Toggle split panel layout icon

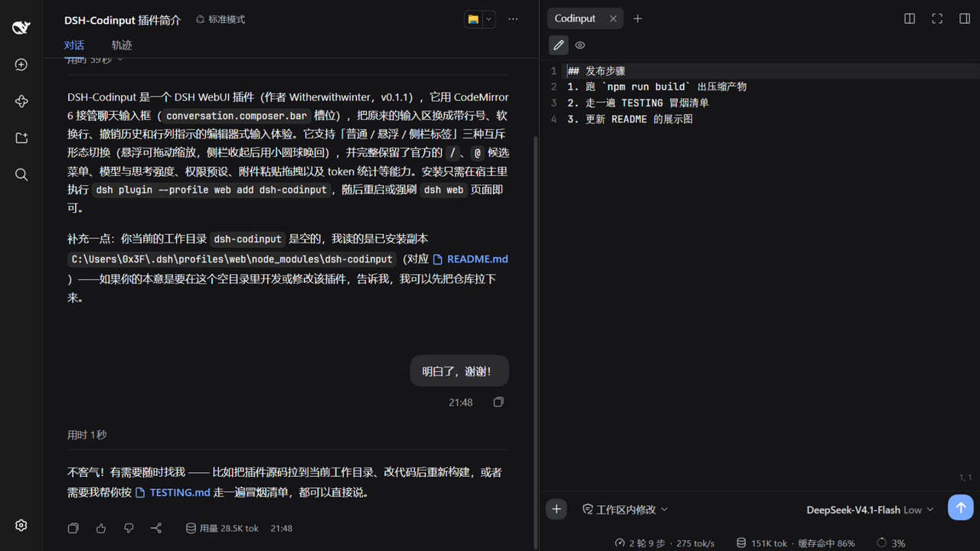(x=910, y=18)
